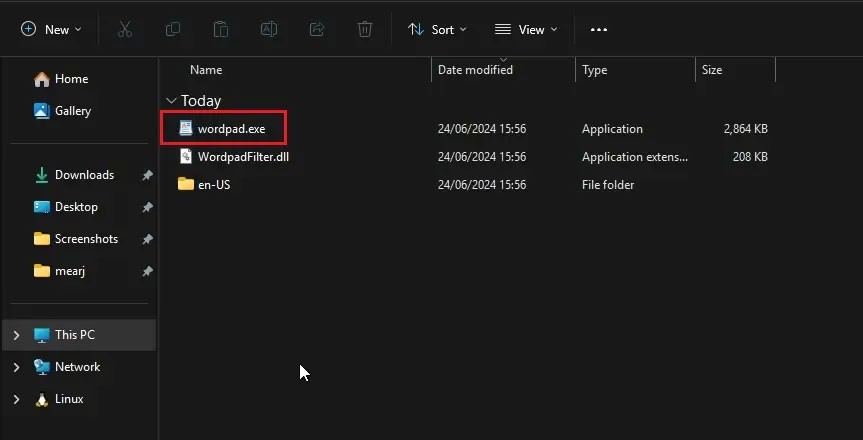863x440 pixels.
Task: Open the See more three-dots menu
Action: tap(599, 30)
